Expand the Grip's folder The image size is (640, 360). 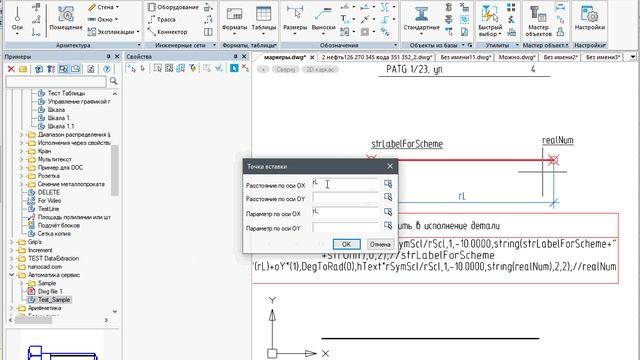12,242
